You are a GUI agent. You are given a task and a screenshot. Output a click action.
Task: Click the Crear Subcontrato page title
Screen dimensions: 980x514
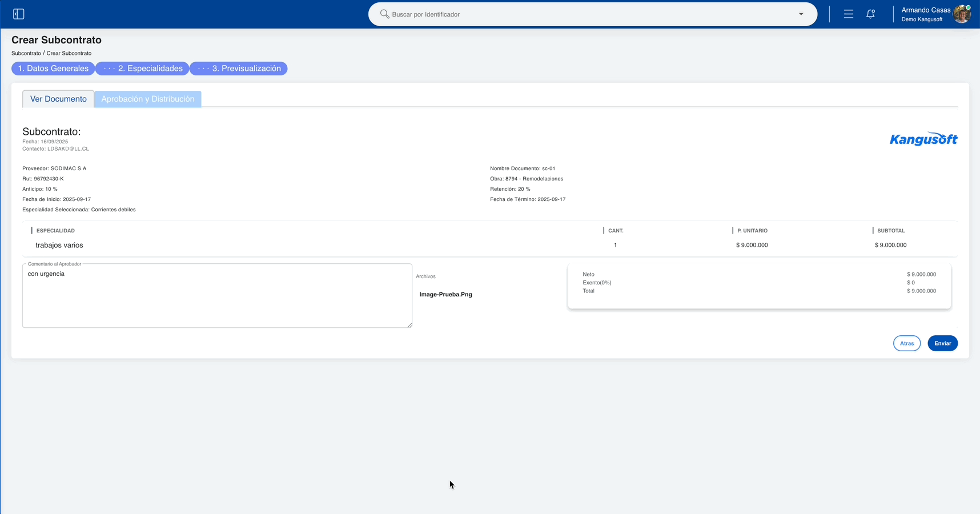click(57, 40)
